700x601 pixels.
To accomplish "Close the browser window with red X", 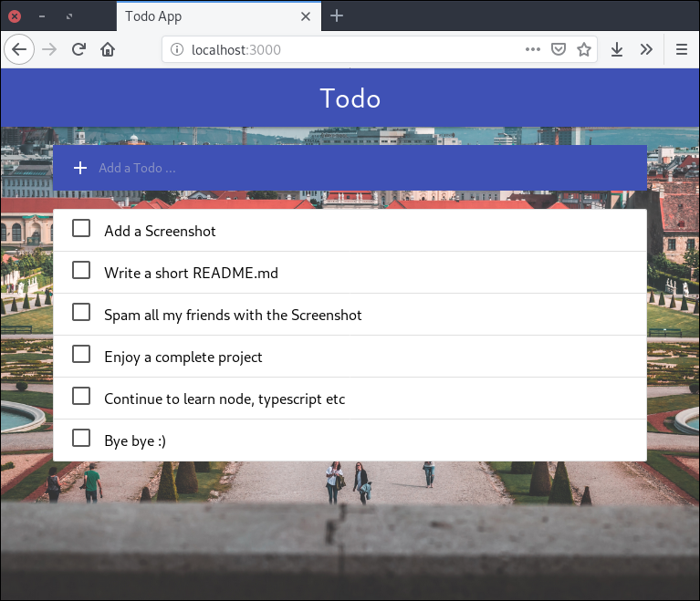I will [x=15, y=16].
